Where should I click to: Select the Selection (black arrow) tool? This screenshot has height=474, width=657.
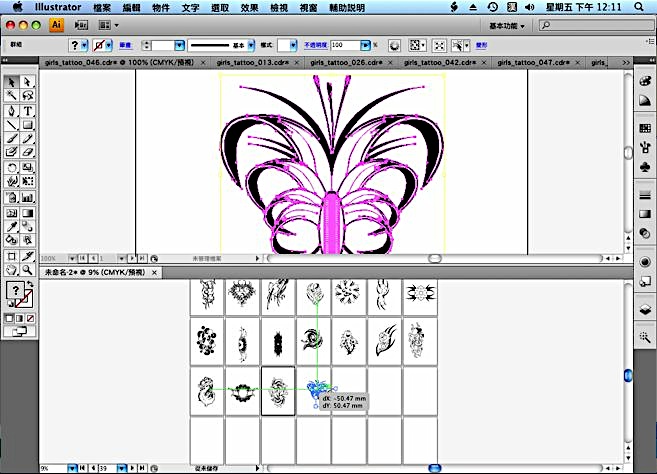tap(12, 82)
